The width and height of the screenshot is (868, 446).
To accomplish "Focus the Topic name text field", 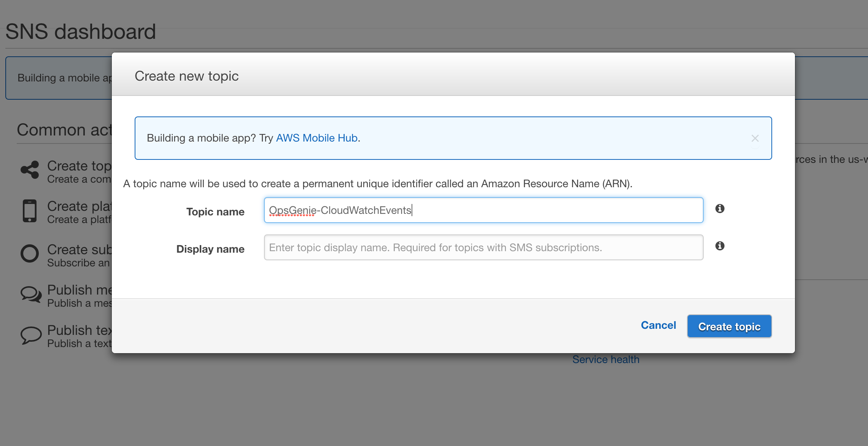I will 483,210.
